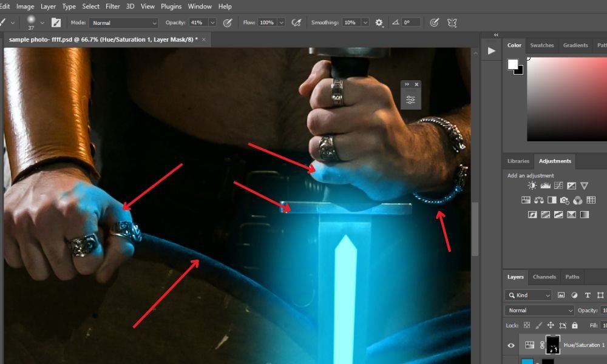Switch to the Swatches tab
Viewport: 607px width, 364px height.
coord(542,45)
